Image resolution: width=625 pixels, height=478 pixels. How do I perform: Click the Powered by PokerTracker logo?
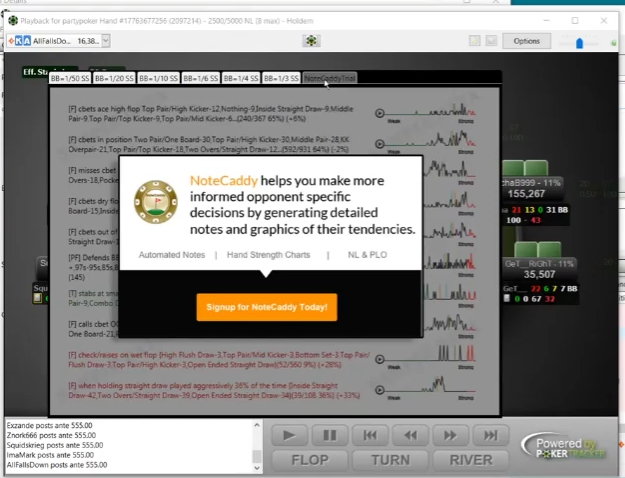565,448
